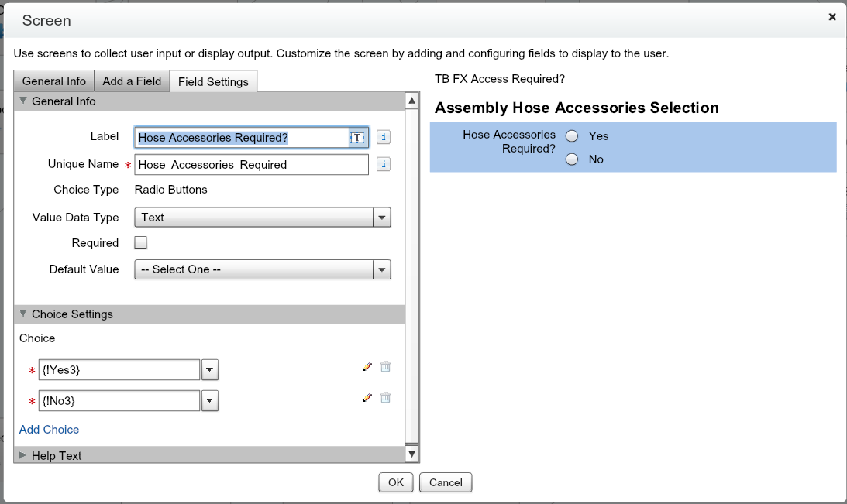Click text template icon inside Label field
The width and height of the screenshot is (847, 504).
[357, 137]
